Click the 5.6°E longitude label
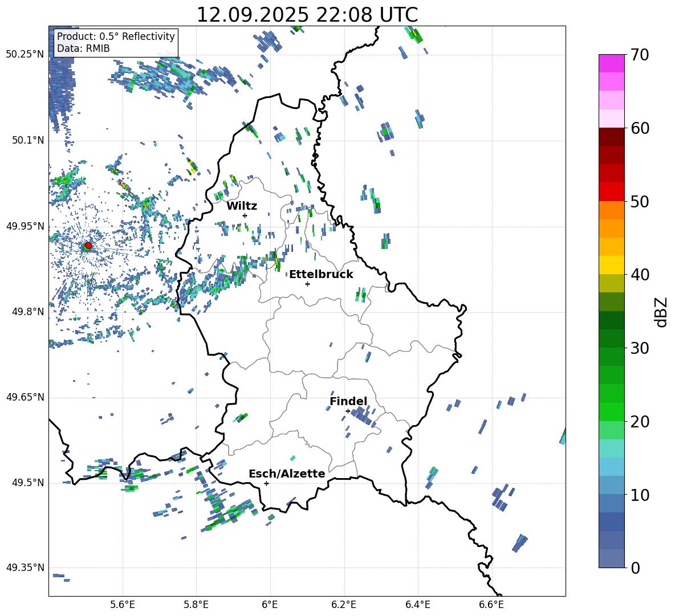The image size is (675, 616). click(123, 605)
